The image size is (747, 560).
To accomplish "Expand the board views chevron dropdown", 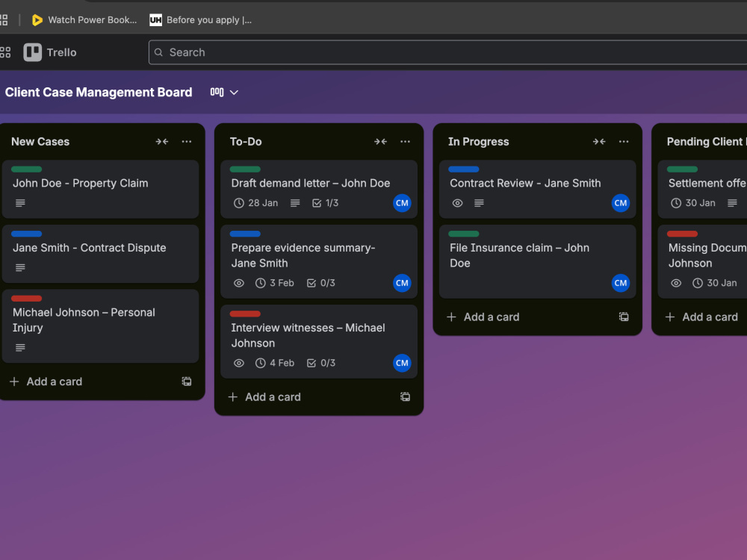I will tap(234, 93).
